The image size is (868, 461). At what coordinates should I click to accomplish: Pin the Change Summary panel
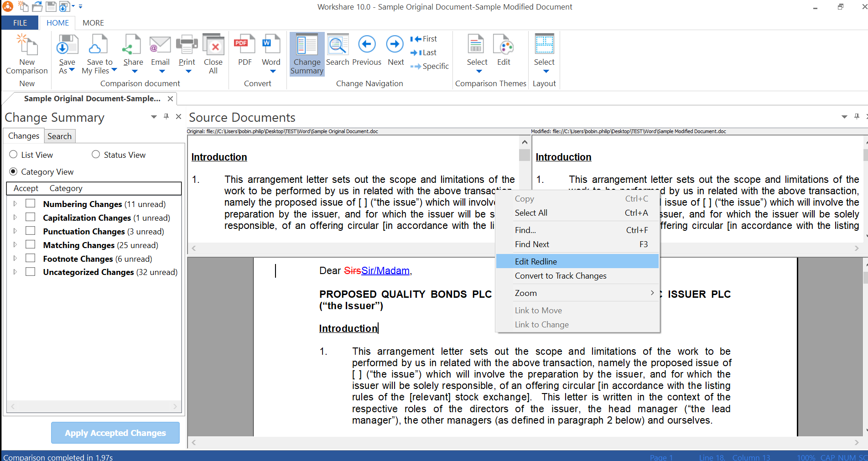point(166,117)
